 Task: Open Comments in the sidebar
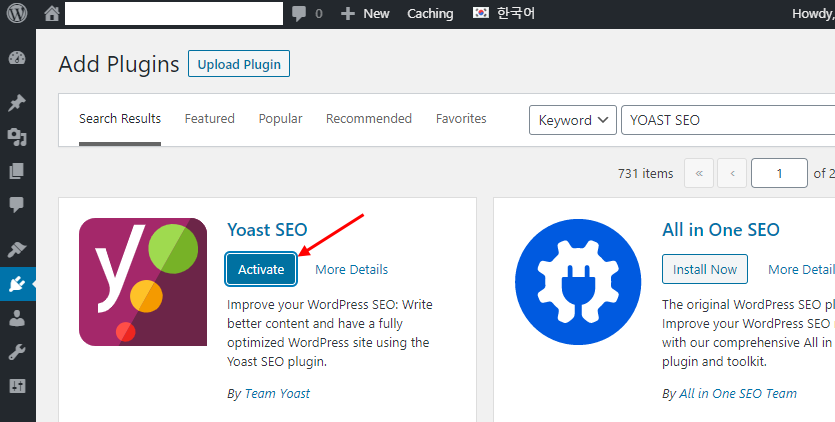pos(17,205)
